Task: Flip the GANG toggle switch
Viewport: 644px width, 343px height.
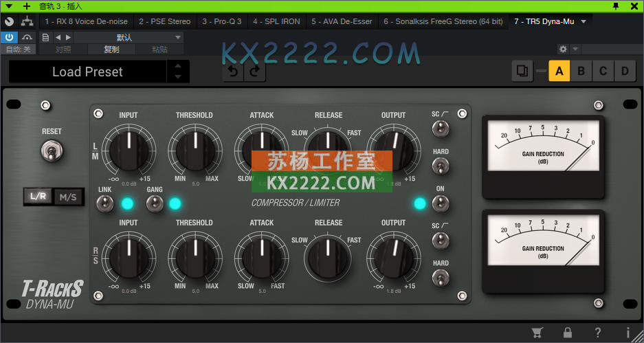Action: point(155,203)
